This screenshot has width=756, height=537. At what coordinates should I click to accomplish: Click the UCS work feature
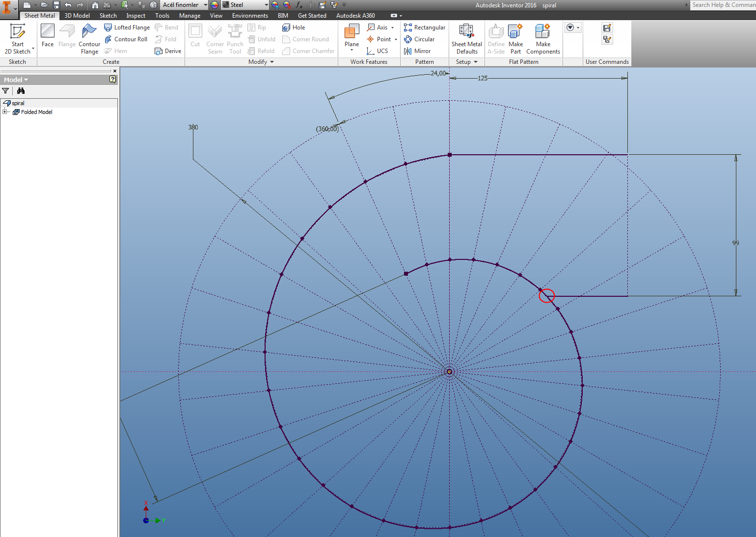(x=377, y=51)
